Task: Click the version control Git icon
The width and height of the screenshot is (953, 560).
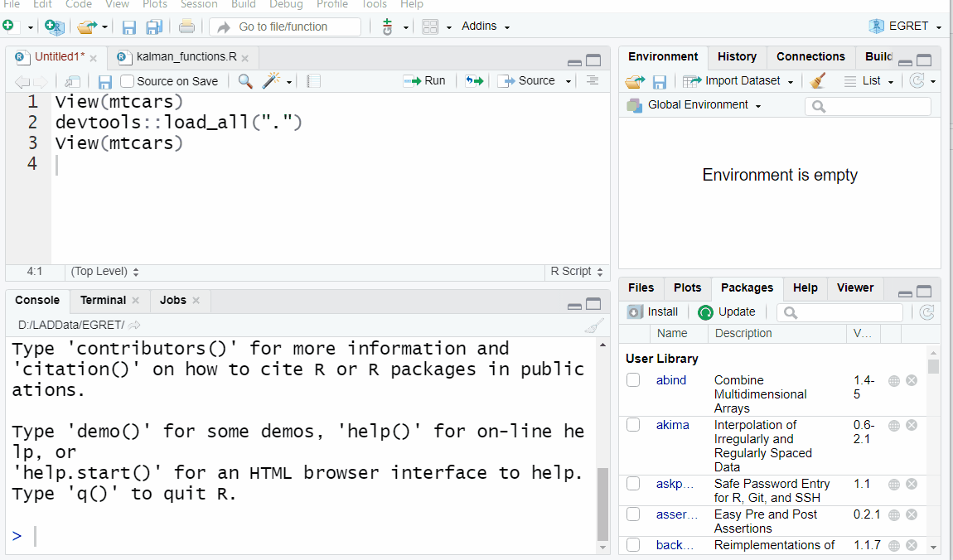Action: tap(387, 27)
